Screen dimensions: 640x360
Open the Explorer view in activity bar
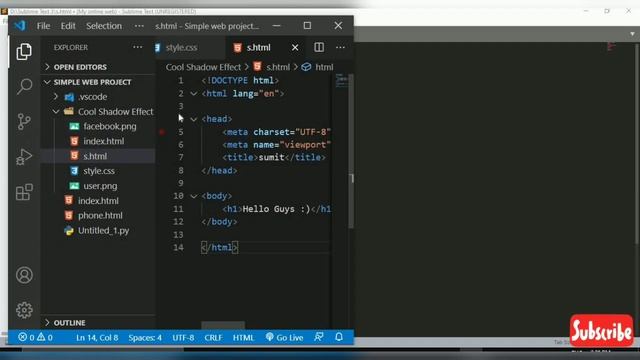click(x=24, y=51)
